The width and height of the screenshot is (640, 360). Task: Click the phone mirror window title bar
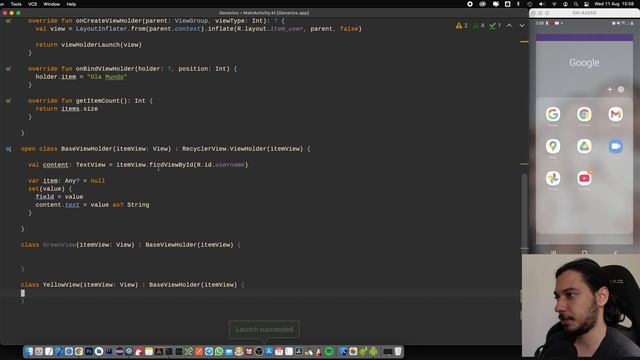[584, 13]
